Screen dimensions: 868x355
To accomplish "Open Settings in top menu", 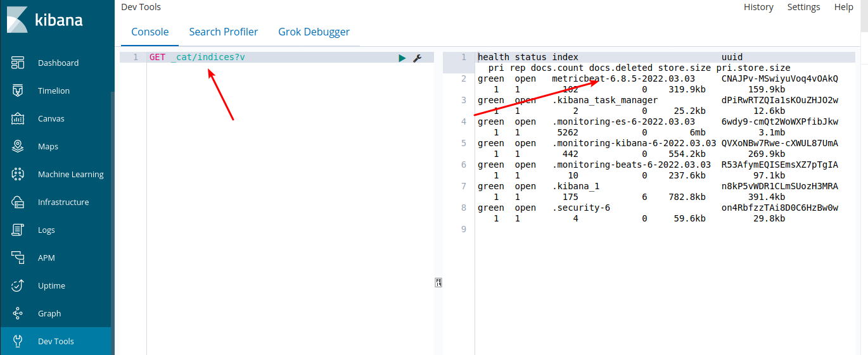I will [x=803, y=7].
